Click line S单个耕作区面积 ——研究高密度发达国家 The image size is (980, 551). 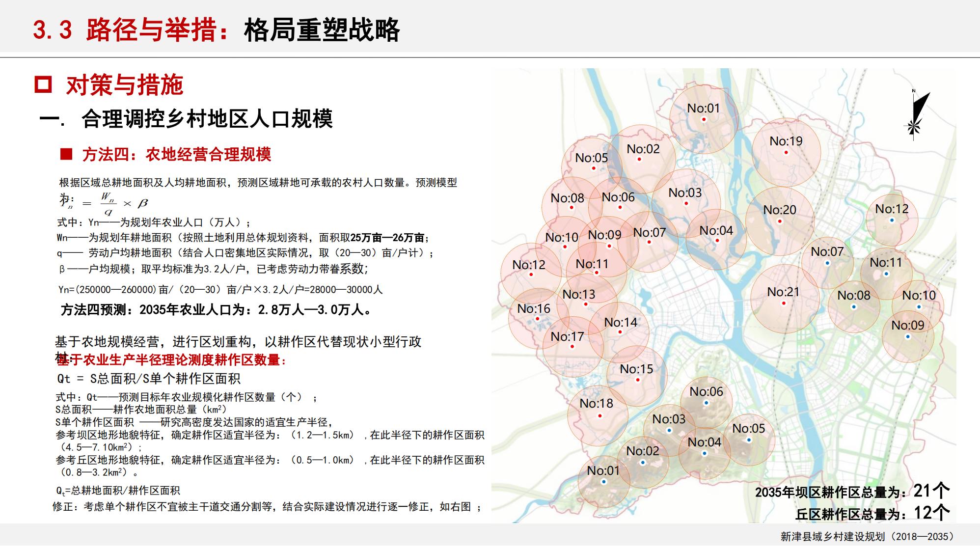tap(195, 422)
